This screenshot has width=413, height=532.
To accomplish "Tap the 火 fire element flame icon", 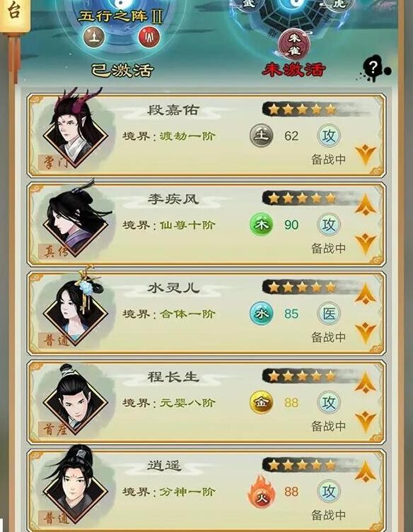I will click(261, 491).
